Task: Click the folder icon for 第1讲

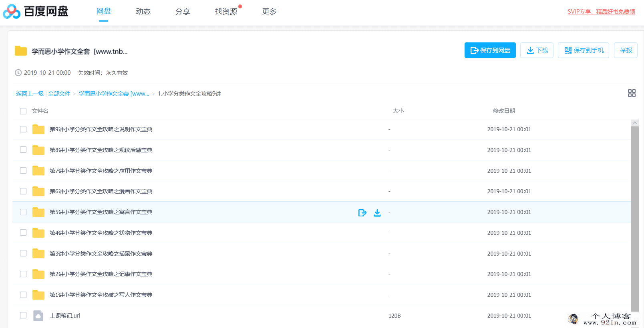Action: pos(38,295)
